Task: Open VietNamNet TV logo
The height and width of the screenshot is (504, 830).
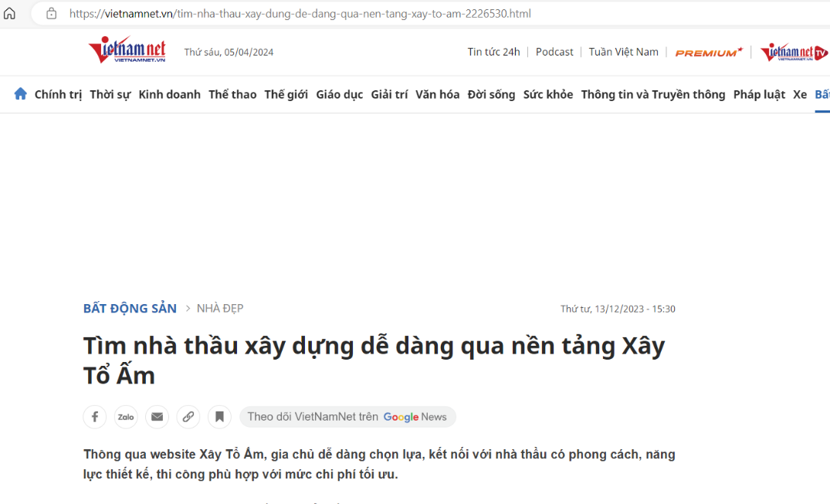Action: coord(794,52)
